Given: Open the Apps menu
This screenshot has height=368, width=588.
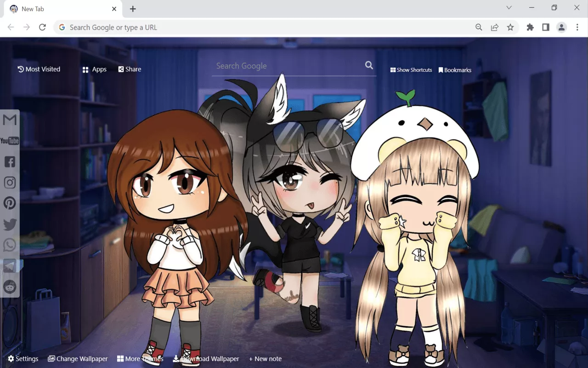Looking at the screenshot, I should coord(95,69).
